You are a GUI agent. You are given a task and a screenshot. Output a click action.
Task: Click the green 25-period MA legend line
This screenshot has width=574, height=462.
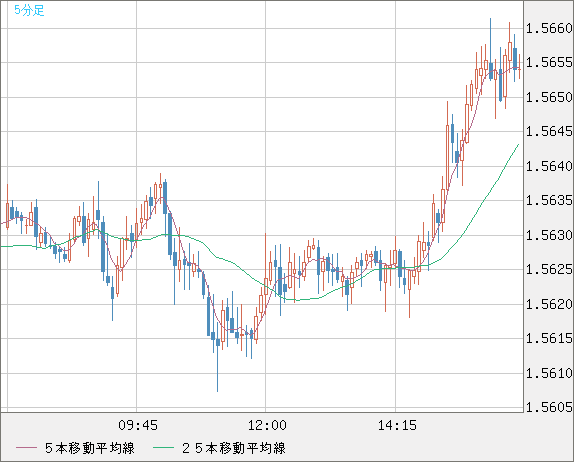(x=163, y=448)
